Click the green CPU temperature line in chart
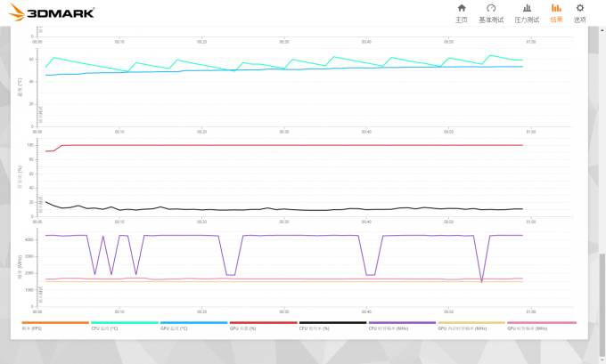Screen dimensions: 606x364 [x=89, y=65]
